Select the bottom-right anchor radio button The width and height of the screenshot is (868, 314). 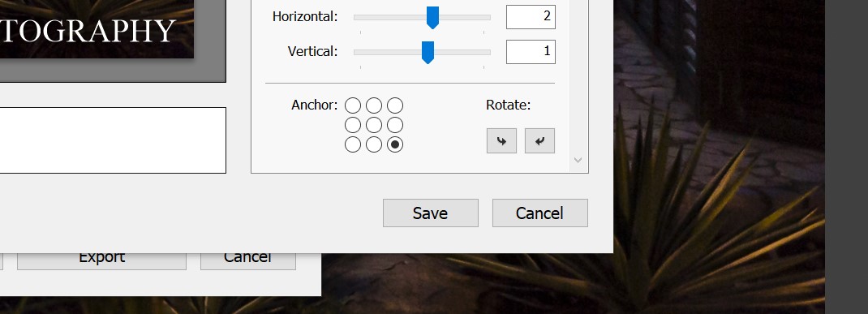[x=395, y=144]
